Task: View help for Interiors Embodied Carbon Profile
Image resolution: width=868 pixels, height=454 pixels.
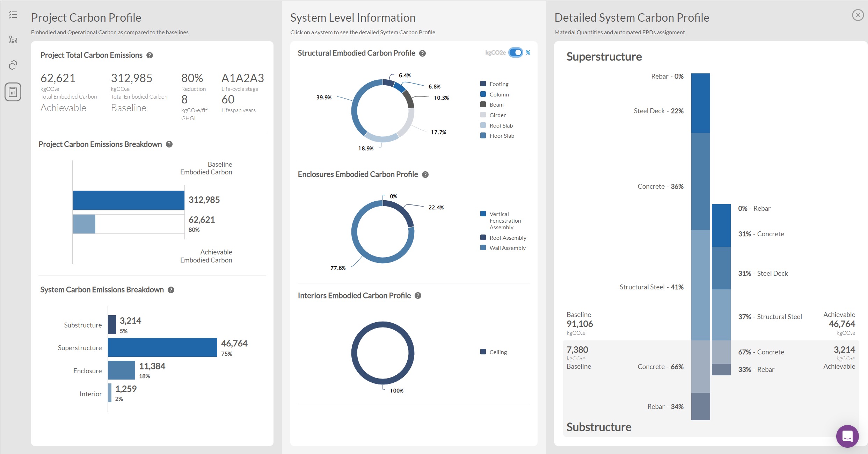Action: 417,295
